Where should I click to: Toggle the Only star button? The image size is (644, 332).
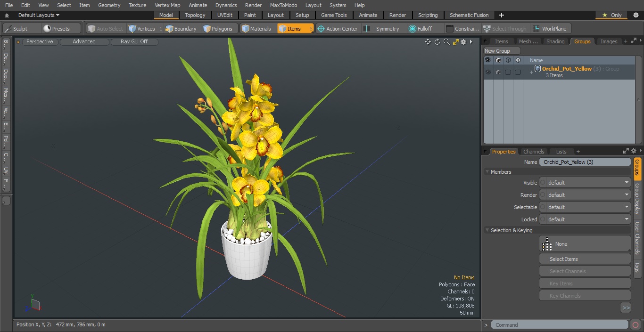click(611, 15)
